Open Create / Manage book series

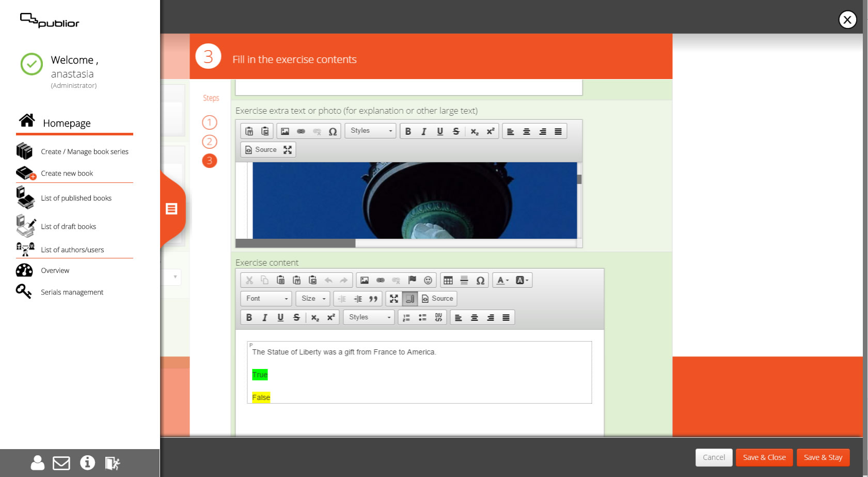(85, 151)
